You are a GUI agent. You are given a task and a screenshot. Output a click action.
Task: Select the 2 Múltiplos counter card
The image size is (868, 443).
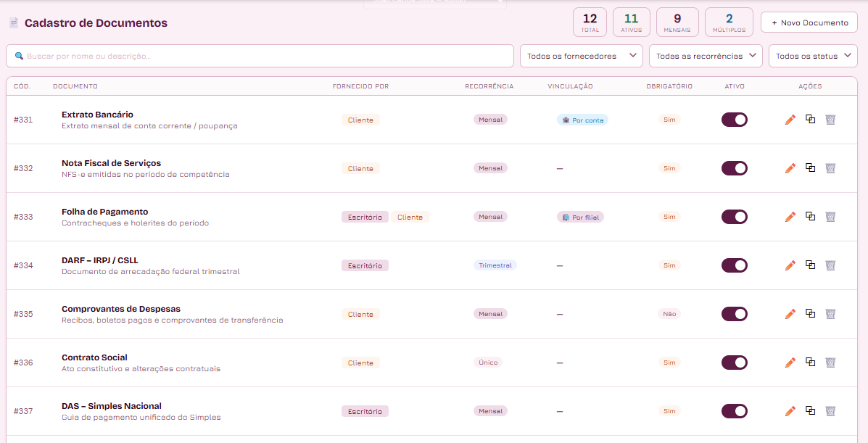[x=729, y=22]
